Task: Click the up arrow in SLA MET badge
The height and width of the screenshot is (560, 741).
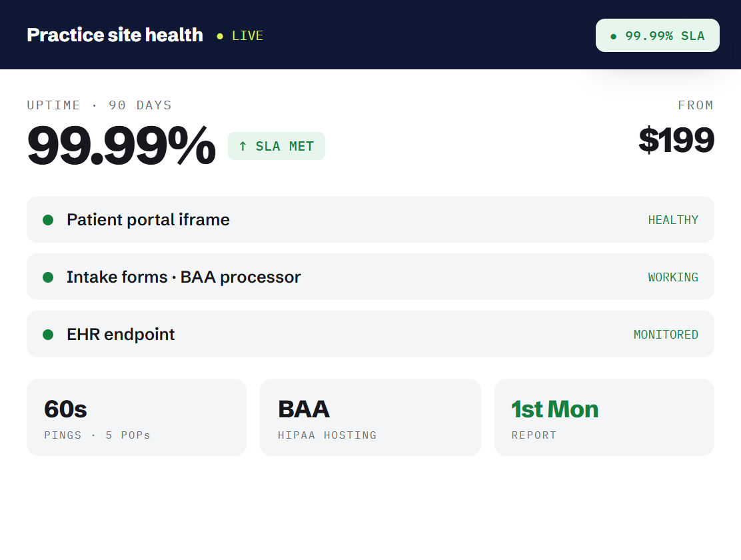Action: click(x=243, y=146)
